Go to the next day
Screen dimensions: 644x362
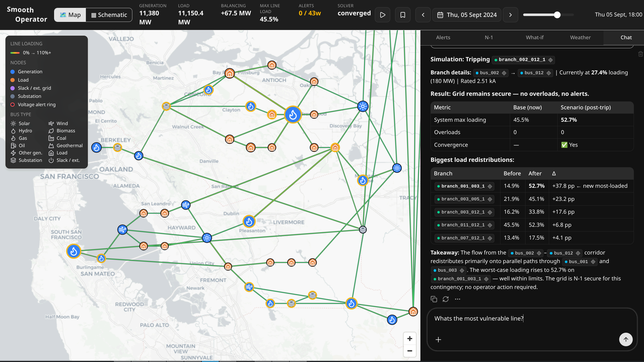tap(510, 15)
